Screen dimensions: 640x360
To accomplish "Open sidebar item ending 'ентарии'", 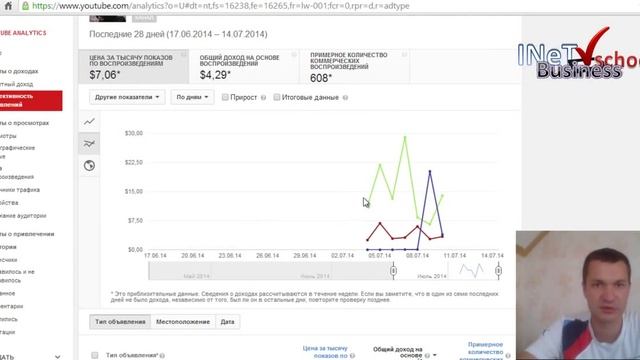I will 12,306.
